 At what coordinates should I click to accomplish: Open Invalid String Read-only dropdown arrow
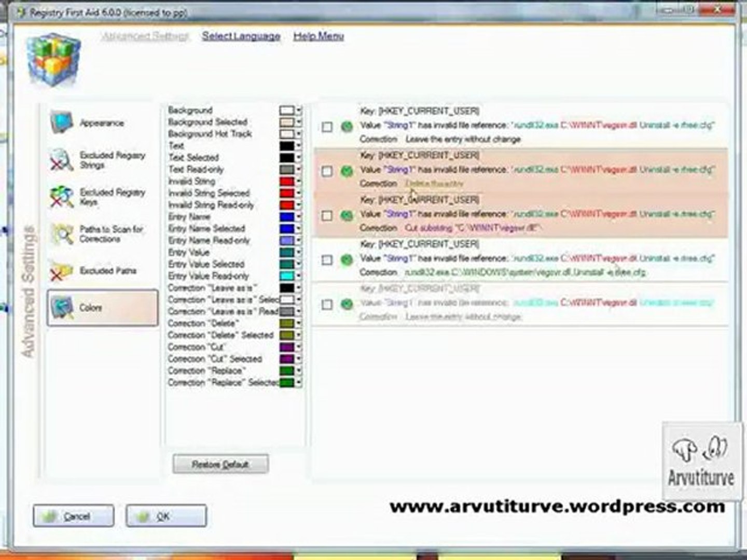pyautogui.click(x=298, y=205)
